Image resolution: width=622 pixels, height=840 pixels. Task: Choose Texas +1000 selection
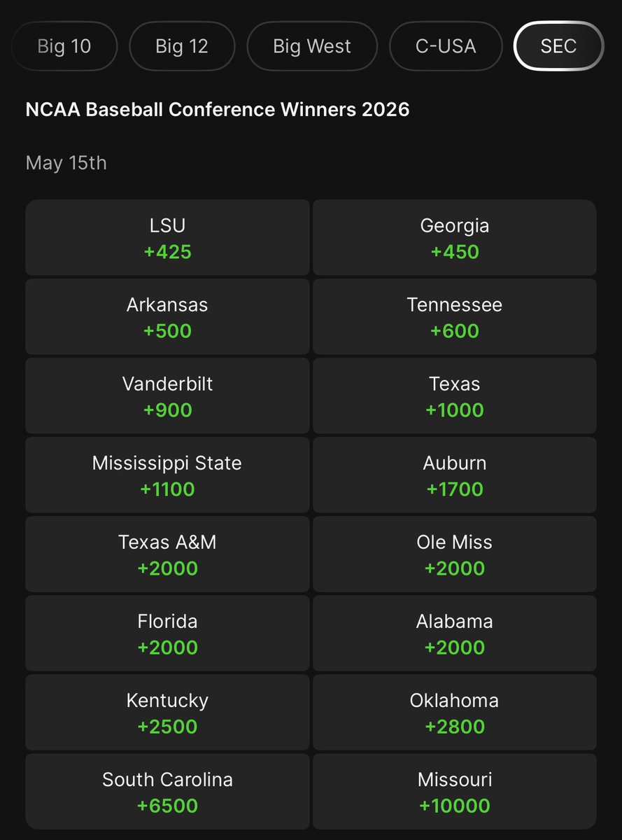click(x=455, y=396)
